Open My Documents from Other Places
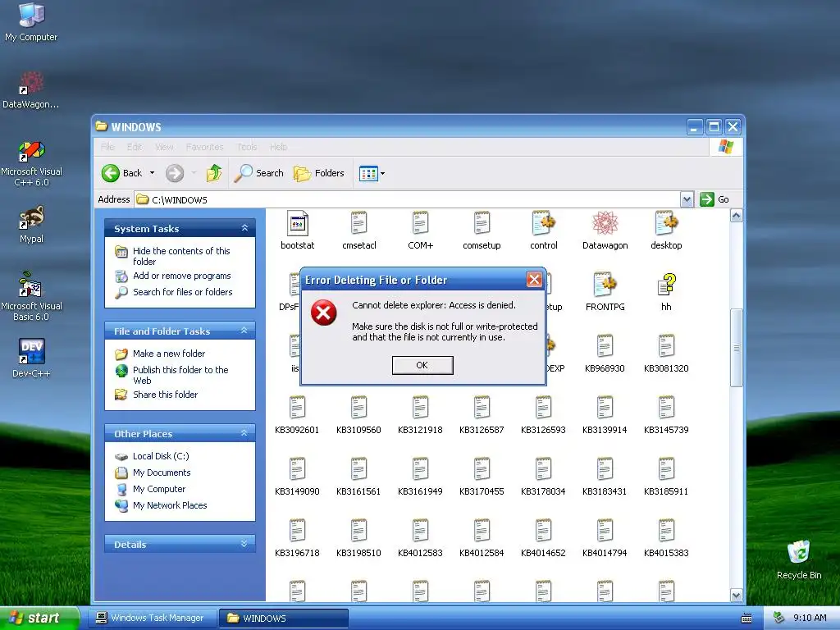840x630 pixels. (x=162, y=472)
